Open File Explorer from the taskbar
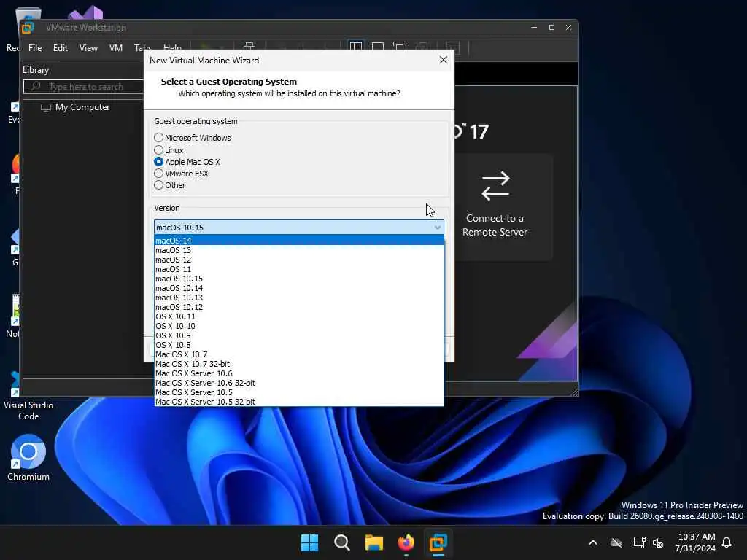 pyautogui.click(x=374, y=542)
